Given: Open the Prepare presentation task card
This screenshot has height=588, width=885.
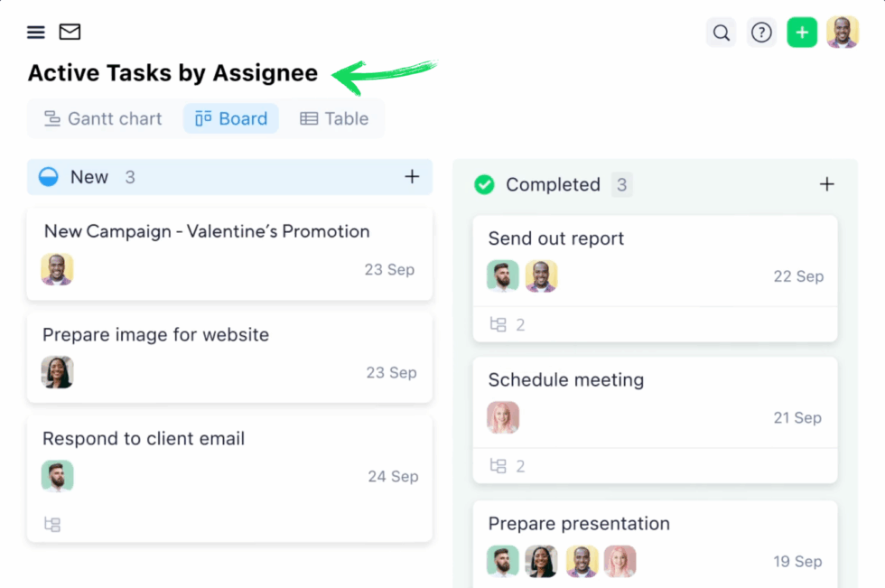Looking at the screenshot, I should 579,524.
